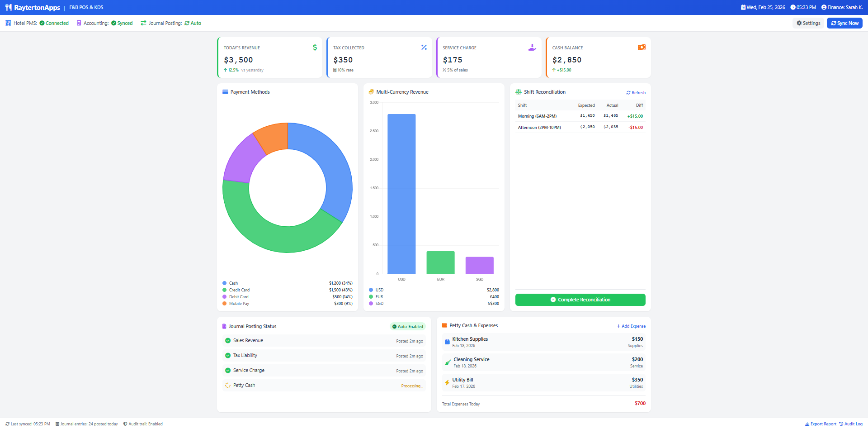Select the F&B POS & KDS header item
This screenshot has width=868, height=429.
(86, 7)
